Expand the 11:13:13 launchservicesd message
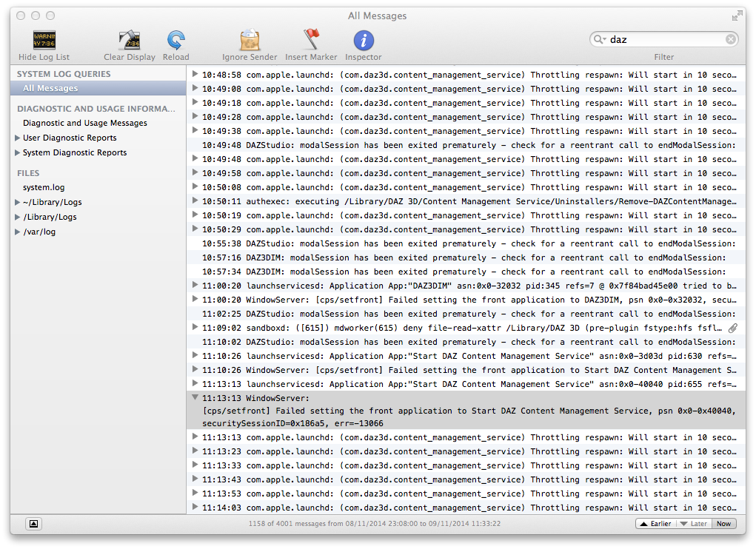756x549 pixels. [195, 383]
